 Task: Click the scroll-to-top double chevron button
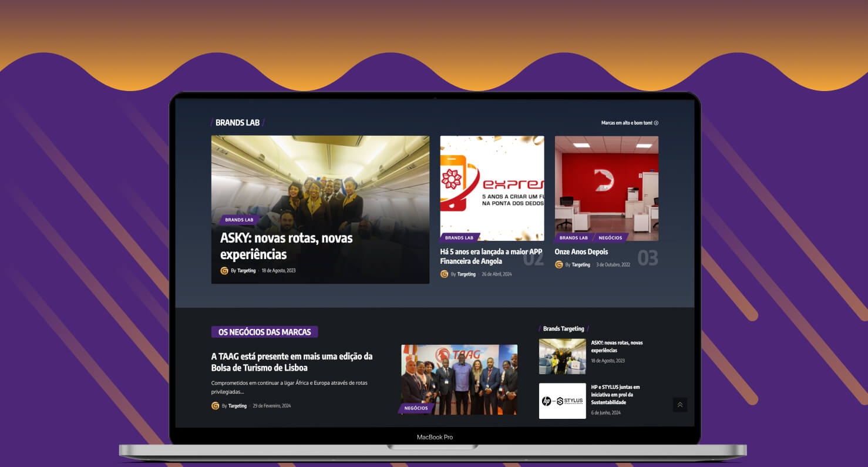click(679, 405)
